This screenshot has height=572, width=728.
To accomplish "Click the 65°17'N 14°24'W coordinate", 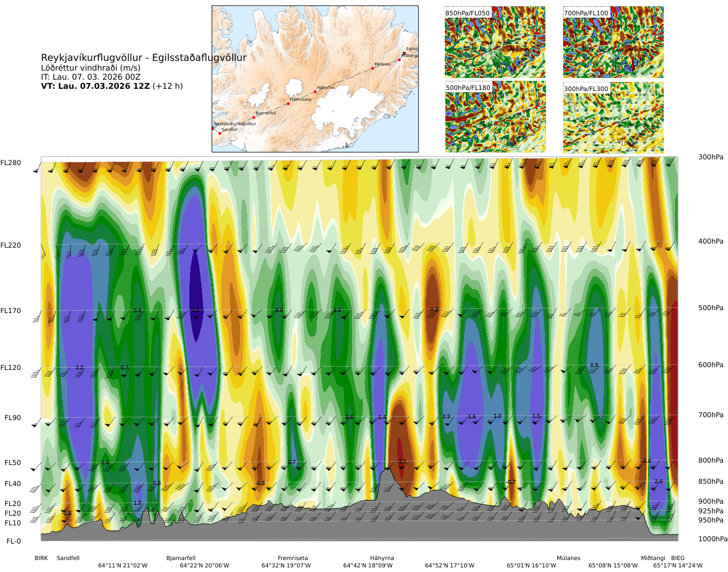I will pos(678,566).
